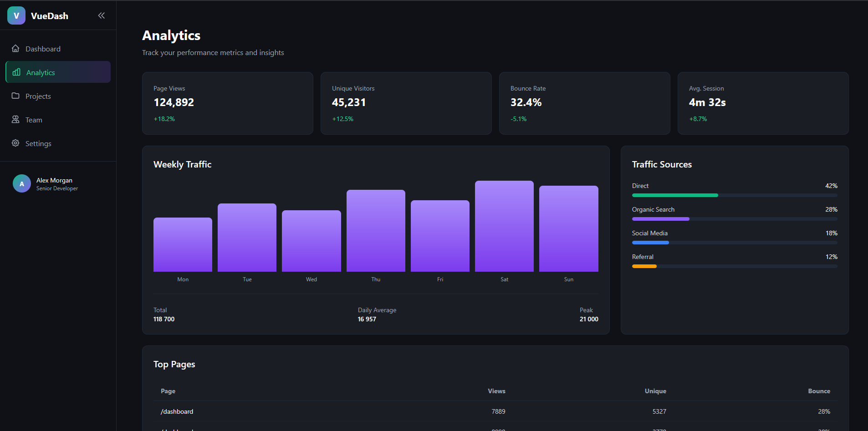Click the Alex Morgan profile name

(x=54, y=180)
